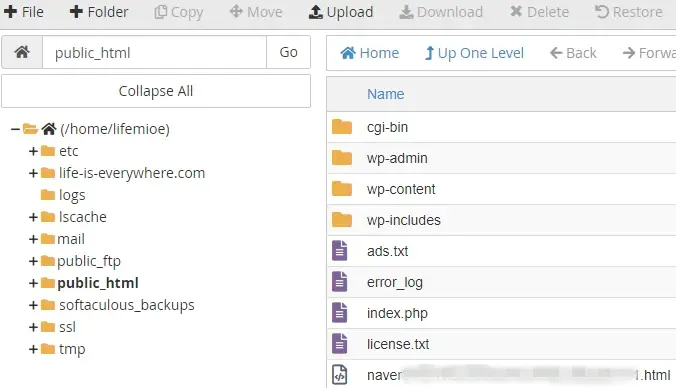Select the error_log file name
The height and width of the screenshot is (388, 676).
click(395, 282)
